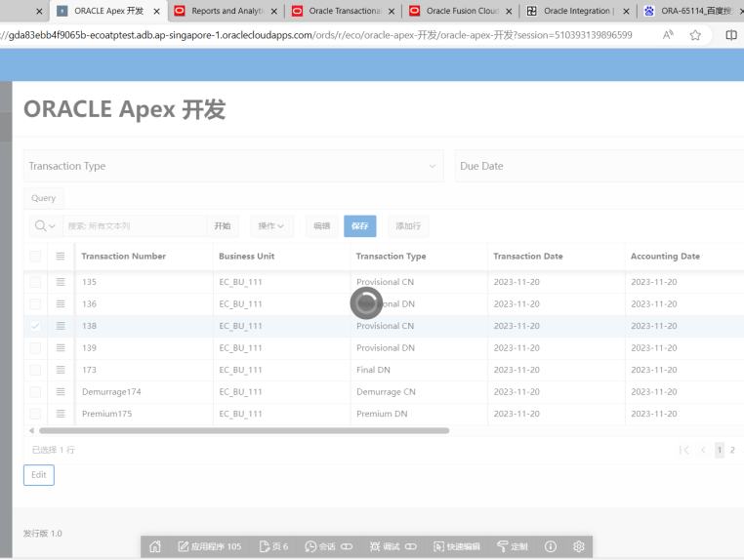Go to page 2 of results
The width and height of the screenshot is (744, 560).
pos(732,450)
